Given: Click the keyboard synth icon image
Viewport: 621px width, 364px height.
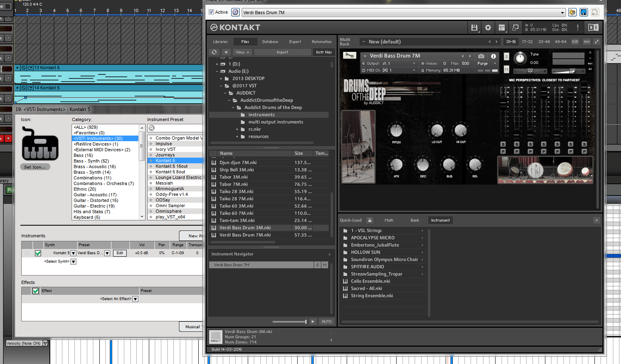Looking at the screenshot, I should pyautogui.click(x=40, y=144).
